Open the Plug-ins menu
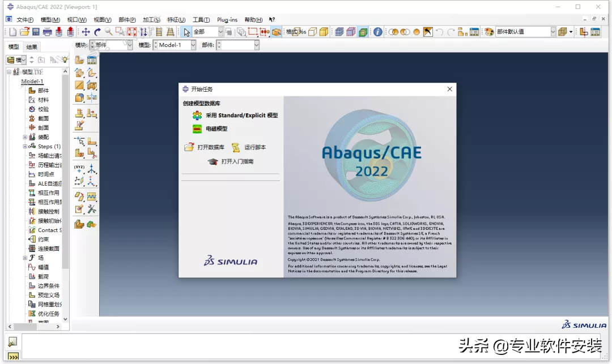This screenshot has height=364, width=612. tap(226, 19)
